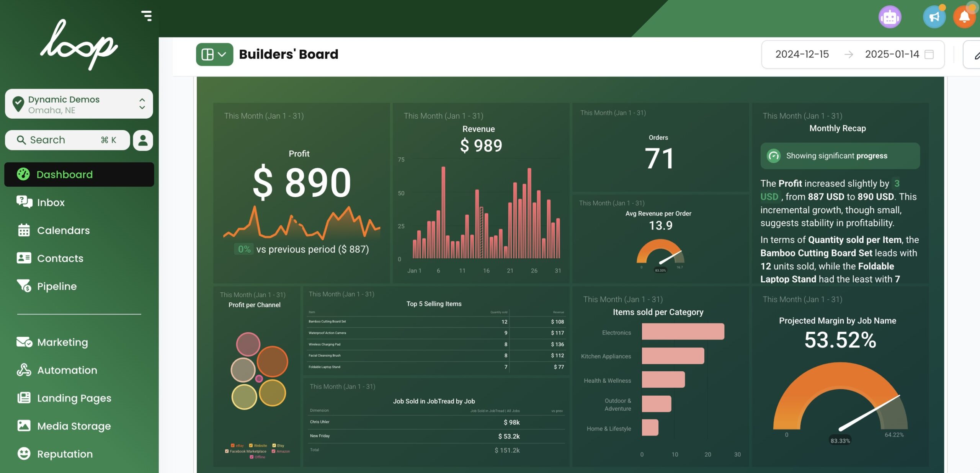Click the Automation webhook icon

click(x=24, y=370)
